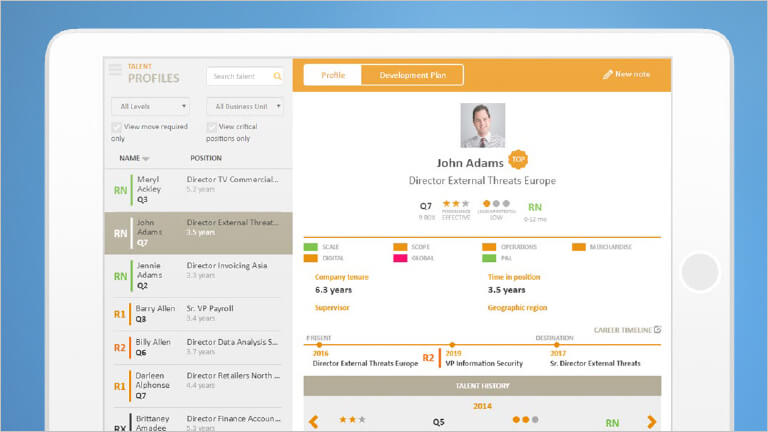Toggle View critical positions only checkbox

212,127
